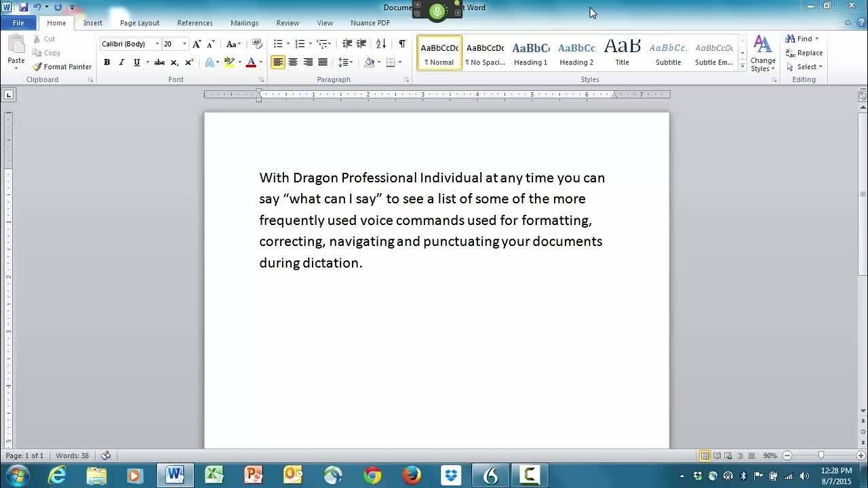Click the Sort icon
868x488 pixels.
[381, 44]
